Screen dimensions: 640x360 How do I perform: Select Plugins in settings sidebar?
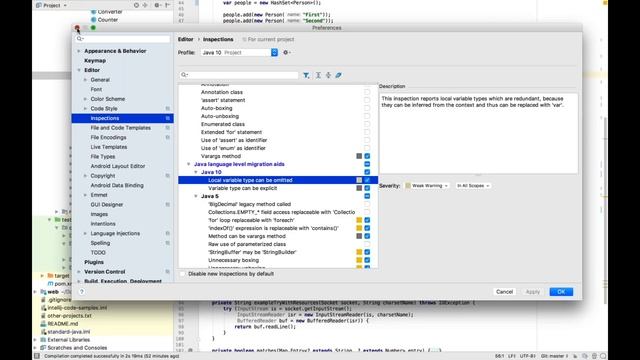[x=94, y=262]
